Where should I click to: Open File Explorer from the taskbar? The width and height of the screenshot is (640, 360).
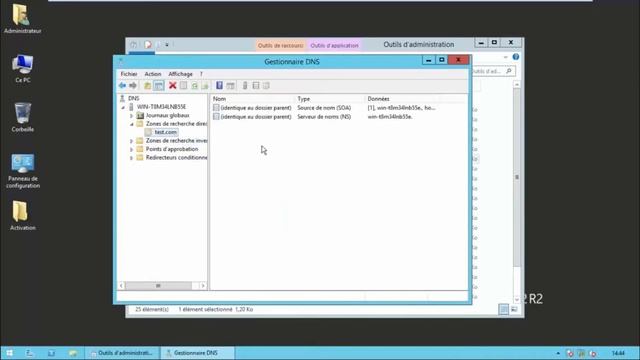coord(73,353)
